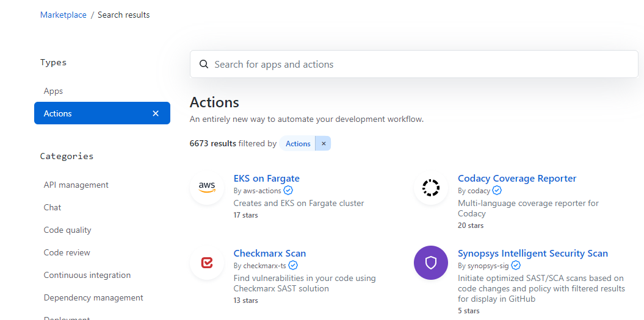
Task: Open Checkmarx Scan action
Action: point(270,254)
